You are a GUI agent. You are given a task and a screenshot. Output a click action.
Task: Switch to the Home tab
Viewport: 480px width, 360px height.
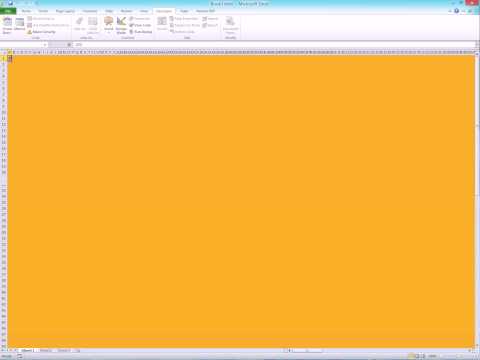(26, 11)
